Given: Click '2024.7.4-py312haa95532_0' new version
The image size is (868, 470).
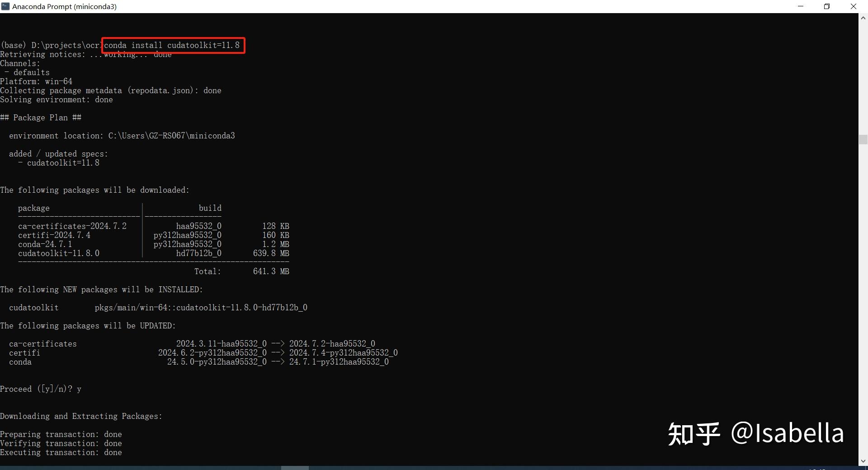Looking at the screenshot, I should tap(344, 353).
